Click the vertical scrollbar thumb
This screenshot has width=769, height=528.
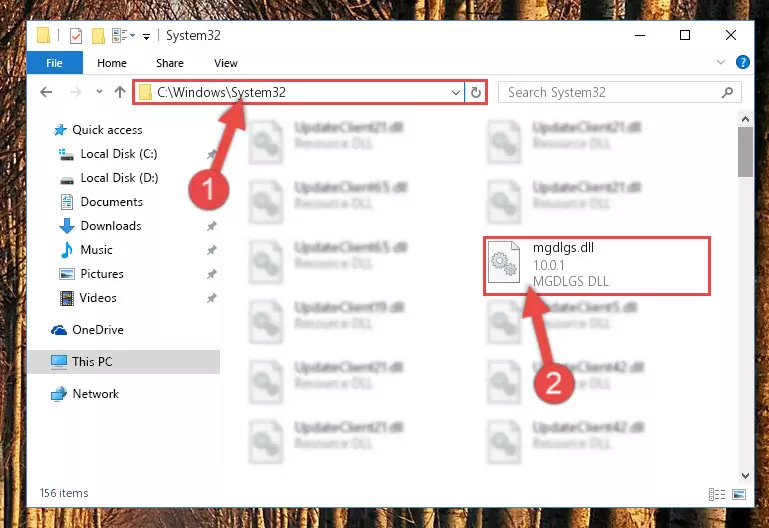[745, 151]
